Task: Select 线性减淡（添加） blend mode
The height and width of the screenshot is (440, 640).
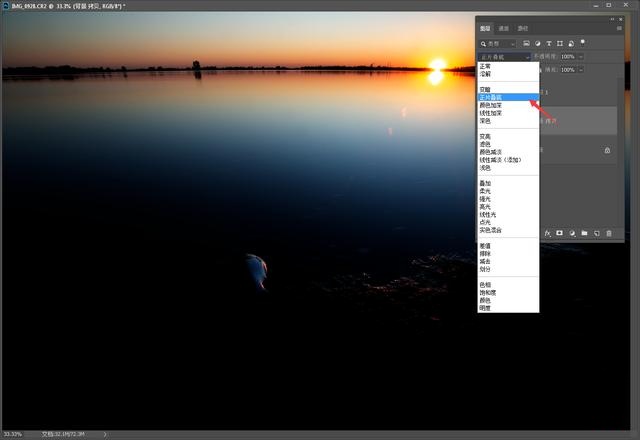Action: [508, 160]
